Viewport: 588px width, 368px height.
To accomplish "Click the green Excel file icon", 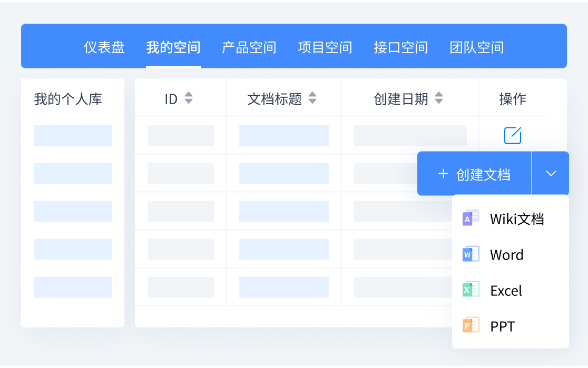I will point(471,290).
